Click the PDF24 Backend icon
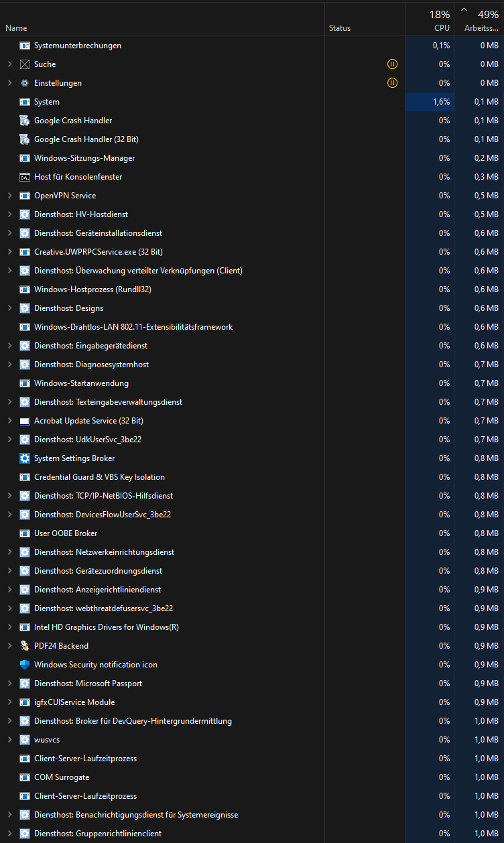Screen dimensions: 504x843 [x=25, y=646]
